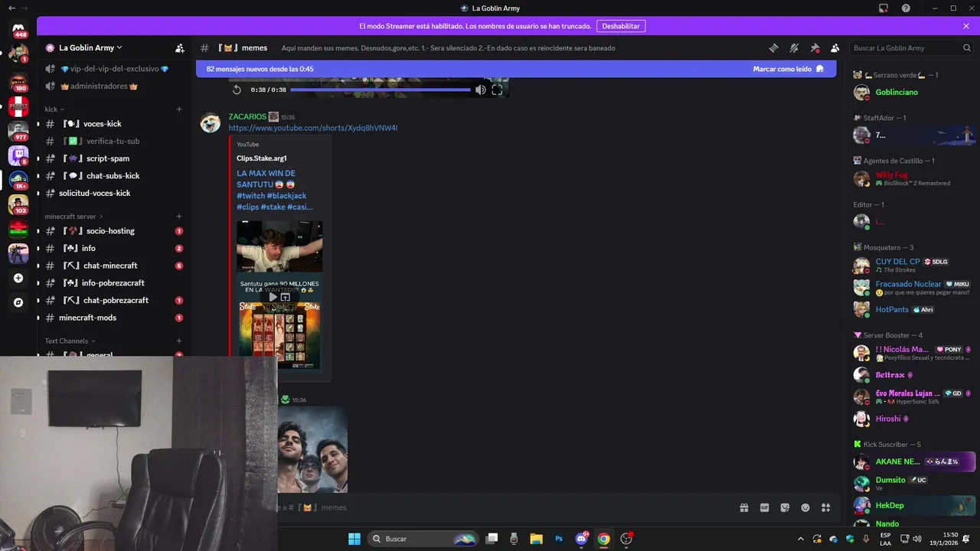Click Marcar como leído button
The width and height of the screenshot is (980, 551).
click(x=788, y=68)
